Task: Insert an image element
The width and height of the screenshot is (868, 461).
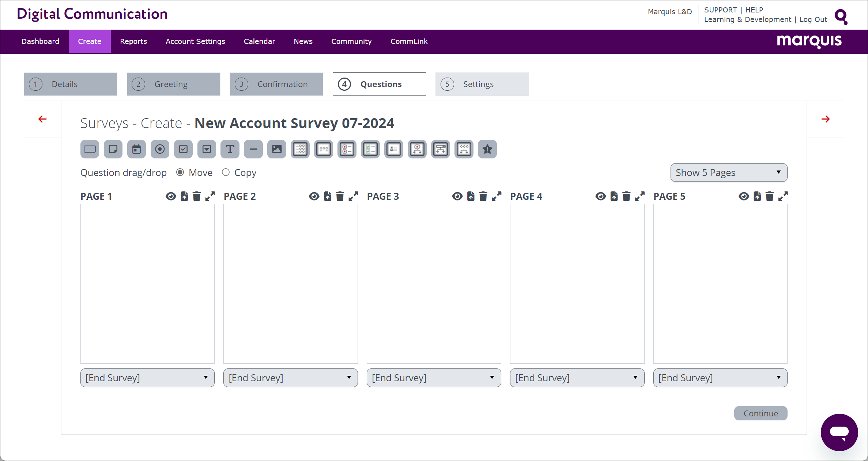Action: pos(277,149)
